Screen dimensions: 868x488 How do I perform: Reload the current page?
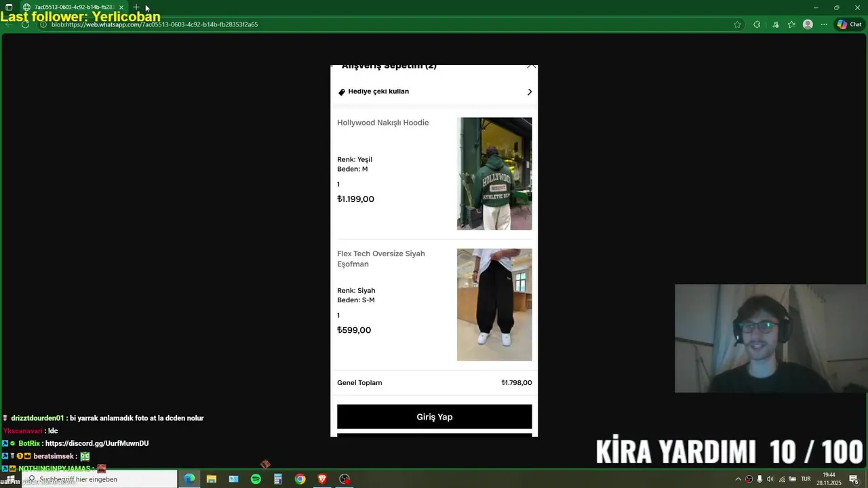pos(25,24)
